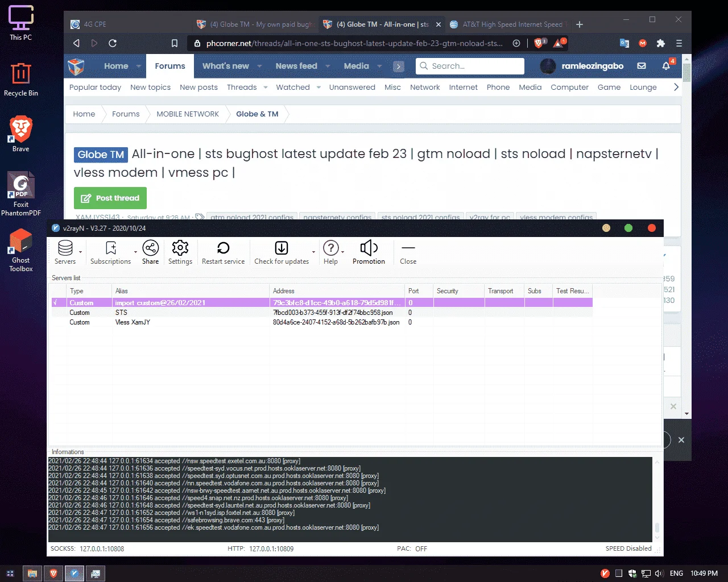Select the Vless XamJY server row
728x582 pixels.
tap(322, 322)
